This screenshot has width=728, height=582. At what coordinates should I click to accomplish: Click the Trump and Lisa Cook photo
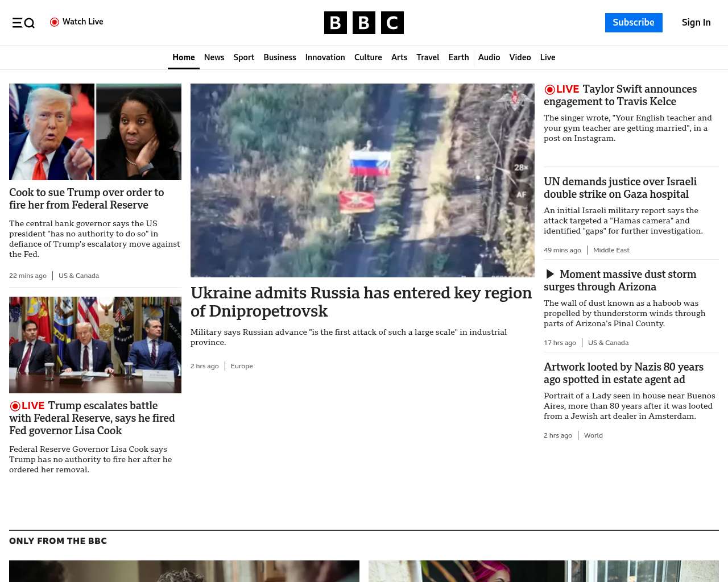point(95,132)
